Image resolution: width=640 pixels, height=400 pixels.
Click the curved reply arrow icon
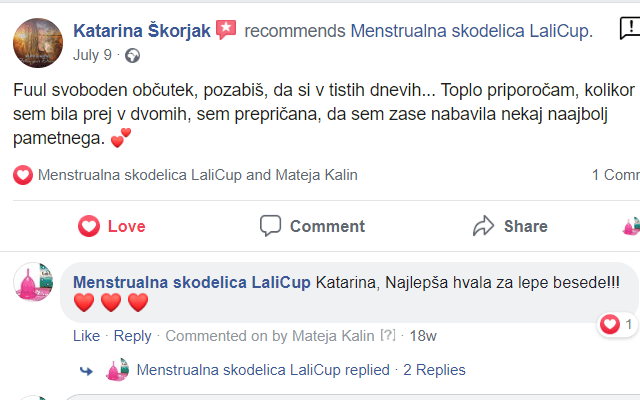click(86, 370)
